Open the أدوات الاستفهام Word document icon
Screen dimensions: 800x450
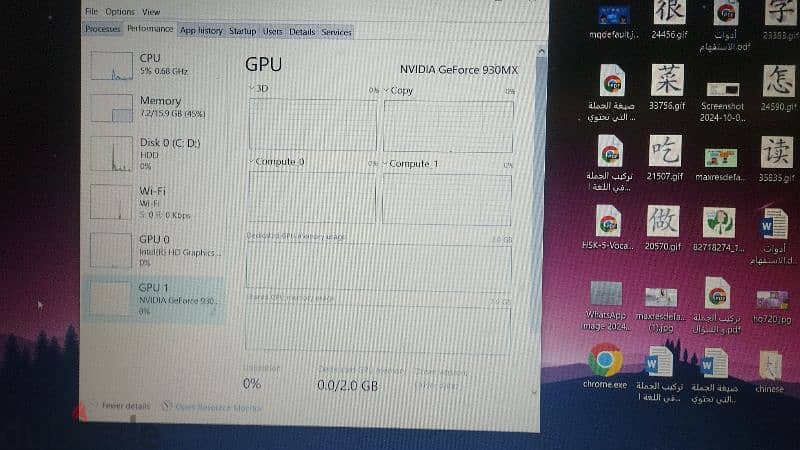[773, 237]
